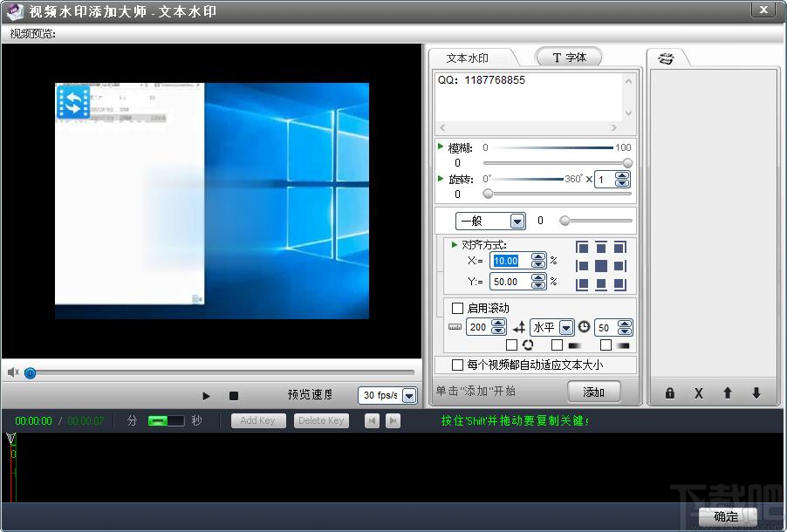Move layer up with up arrow icon
The image size is (787, 532).
[x=728, y=393]
